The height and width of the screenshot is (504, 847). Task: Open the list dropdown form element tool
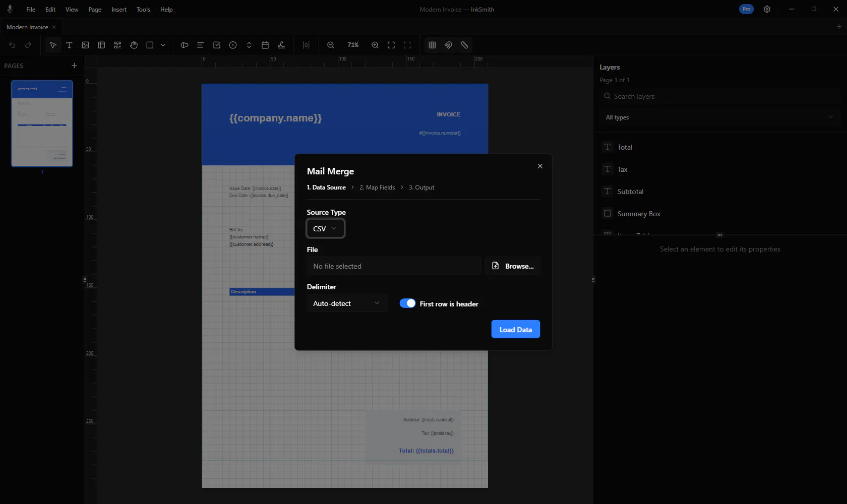point(249,45)
